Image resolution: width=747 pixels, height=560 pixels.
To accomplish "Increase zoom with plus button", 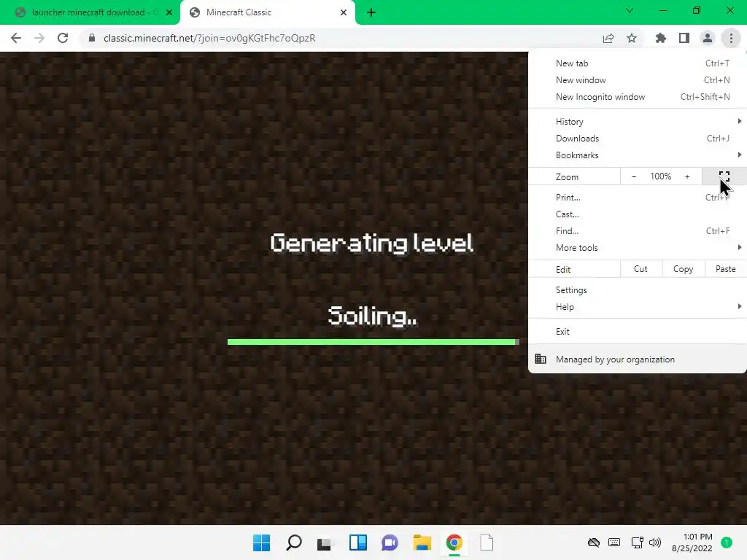I will click(687, 176).
